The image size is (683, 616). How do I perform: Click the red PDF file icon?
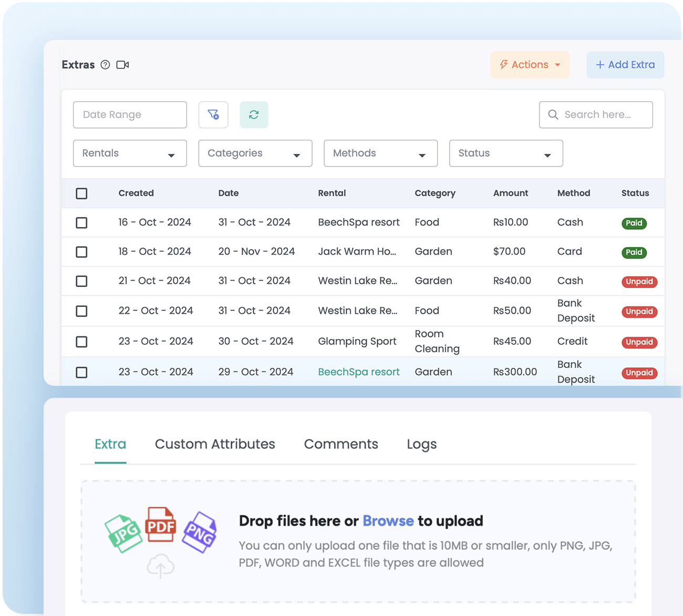tap(160, 525)
